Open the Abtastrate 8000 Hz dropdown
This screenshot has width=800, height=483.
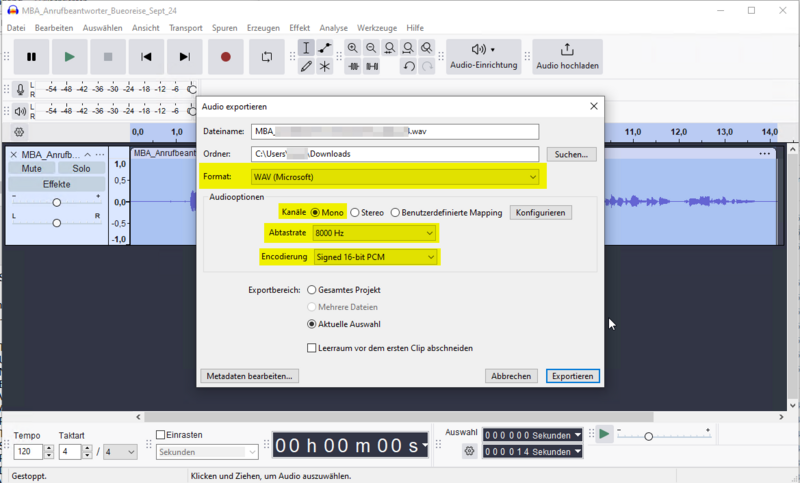(x=374, y=233)
